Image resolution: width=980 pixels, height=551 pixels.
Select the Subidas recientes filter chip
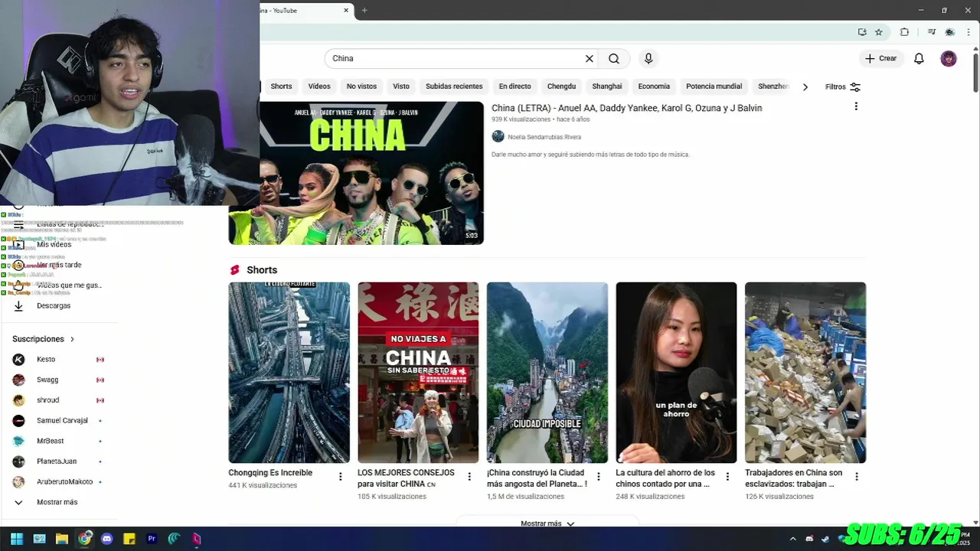click(454, 86)
